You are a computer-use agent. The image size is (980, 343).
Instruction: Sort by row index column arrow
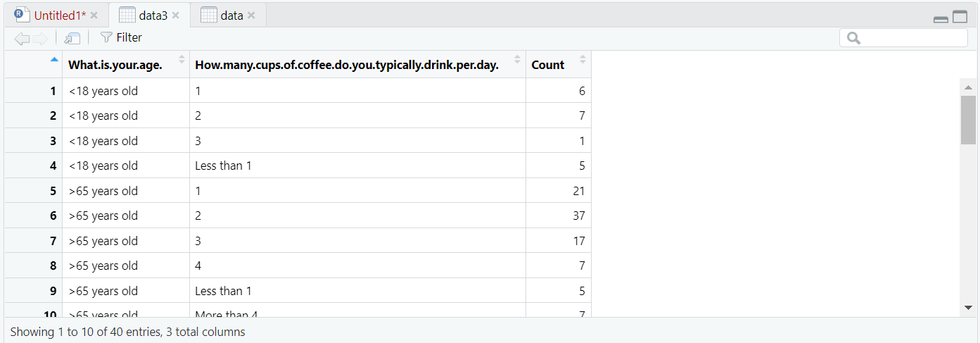point(54,60)
